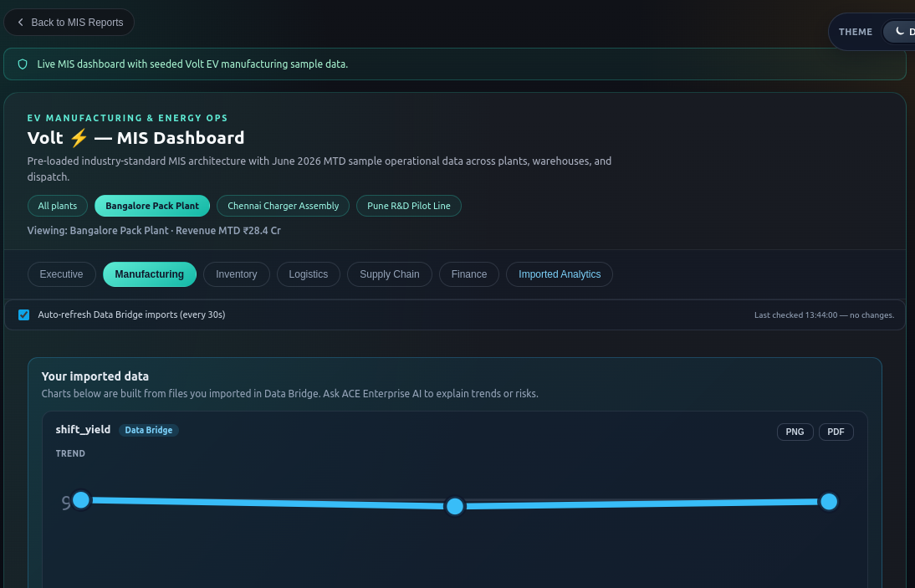This screenshot has width=915, height=588.
Task: Select the Chennai Charger Assembly filter
Action: click(x=283, y=206)
